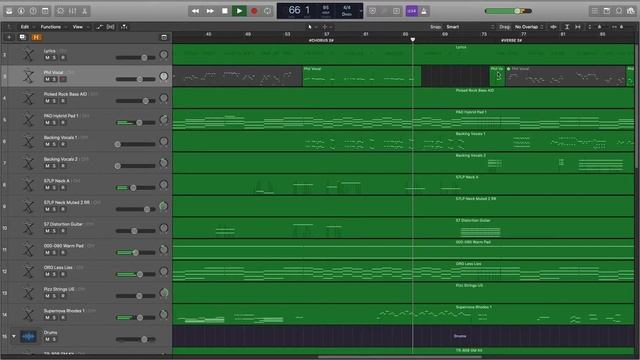Adjust the Lyrics track volume slider
The image size is (640, 360).
pyautogui.click(x=136, y=58)
